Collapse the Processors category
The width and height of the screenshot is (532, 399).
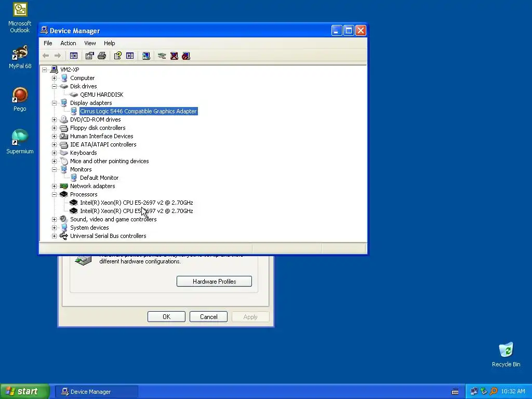point(54,194)
